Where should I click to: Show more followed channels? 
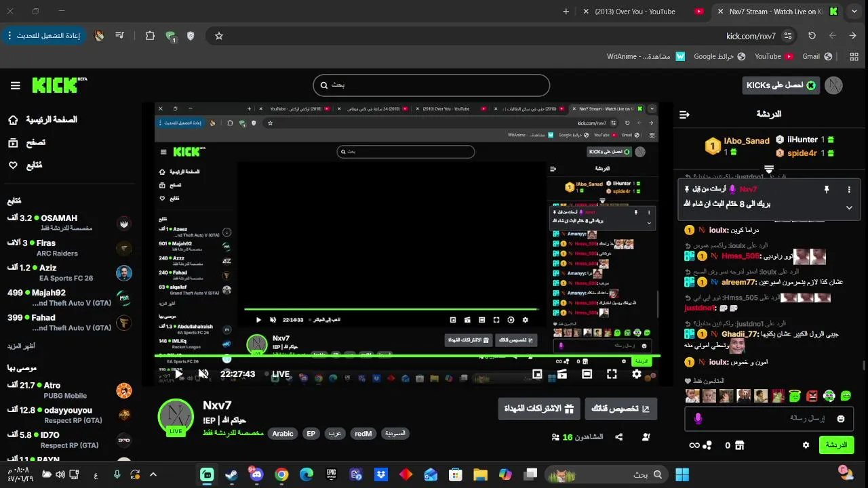(x=22, y=346)
